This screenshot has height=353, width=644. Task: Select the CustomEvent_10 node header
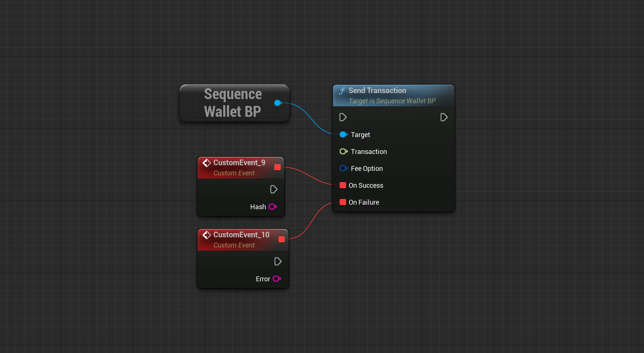pyautogui.click(x=243, y=240)
